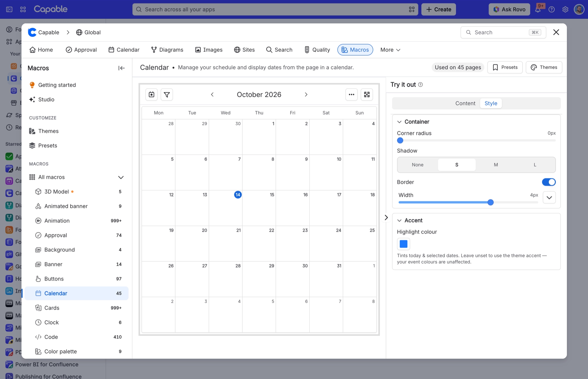
Task: Open the Themes button in header
Action: click(x=544, y=67)
